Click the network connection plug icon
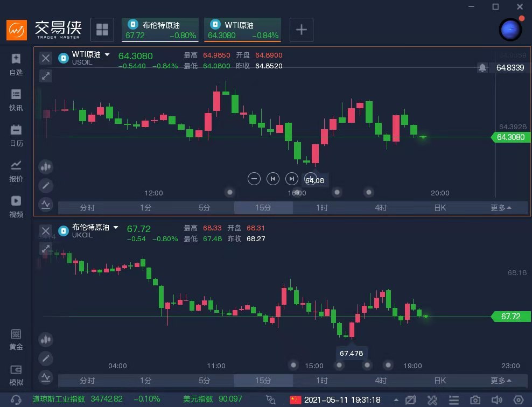The image size is (532, 407). click(271, 399)
